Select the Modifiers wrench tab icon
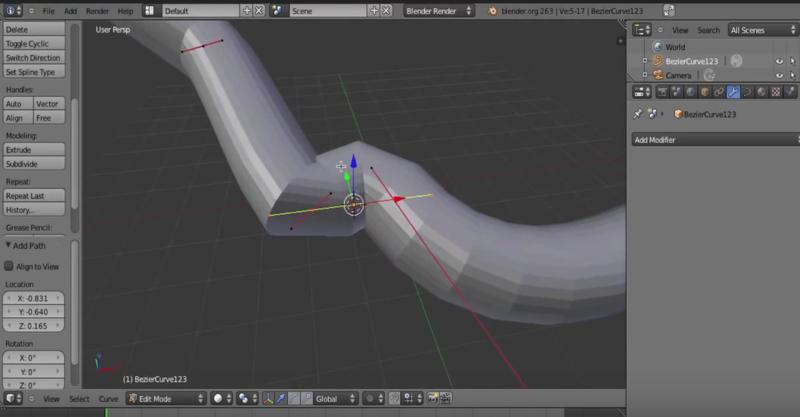 733,92
